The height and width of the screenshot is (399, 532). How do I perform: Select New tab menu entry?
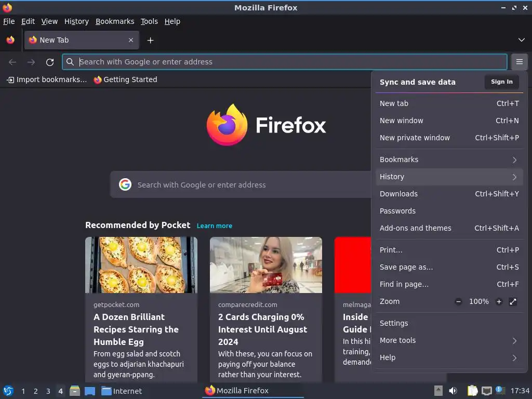pyautogui.click(x=449, y=103)
